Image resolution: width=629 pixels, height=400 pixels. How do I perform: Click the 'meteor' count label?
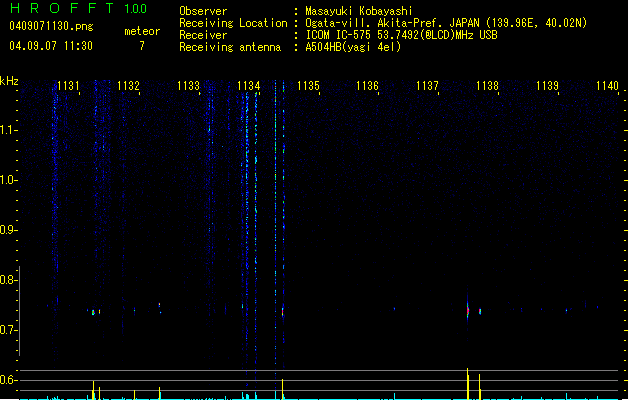click(x=142, y=31)
